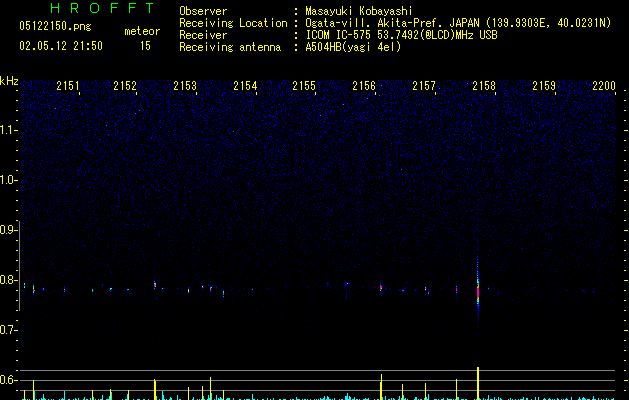The height and width of the screenshot is (400, 629).
Task: Click the tallest yellow level bar near 2158
Action: (478, 383)
